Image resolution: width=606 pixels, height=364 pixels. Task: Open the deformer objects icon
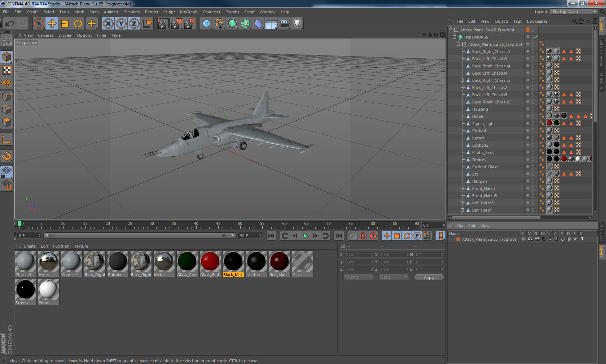[x=259, y=24]
